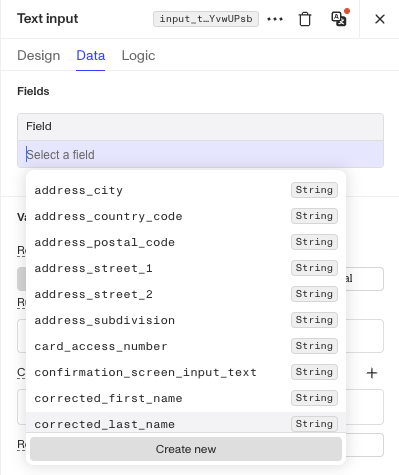Click the Create new button
Screen dimensions: 399x475
click(186, 449)
